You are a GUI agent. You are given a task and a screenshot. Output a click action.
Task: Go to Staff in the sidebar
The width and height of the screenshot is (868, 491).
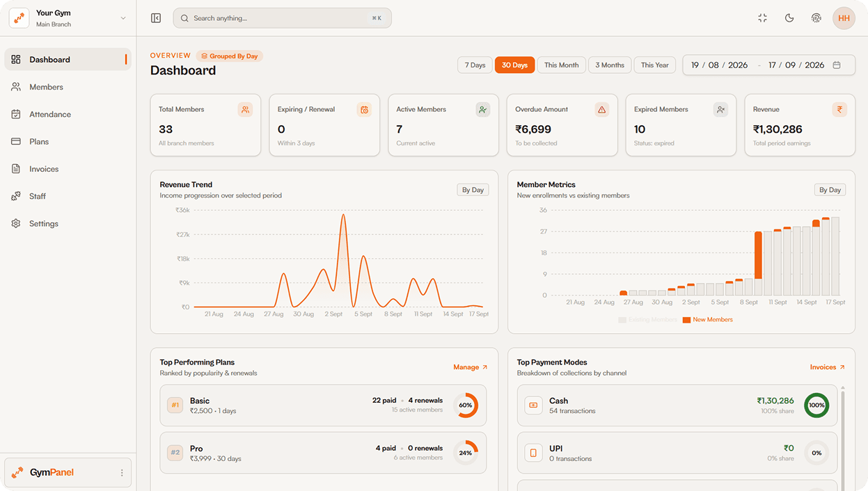click(x=68, y=196)
